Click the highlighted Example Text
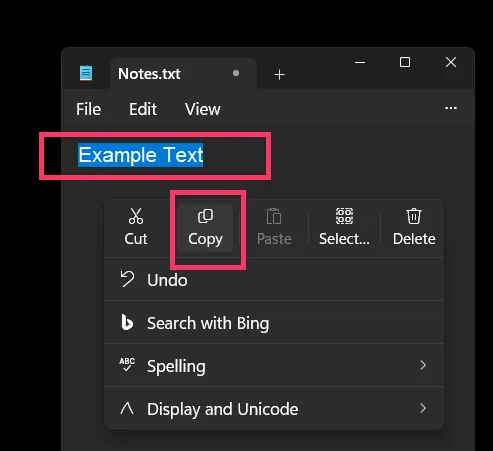 point(141,155)
